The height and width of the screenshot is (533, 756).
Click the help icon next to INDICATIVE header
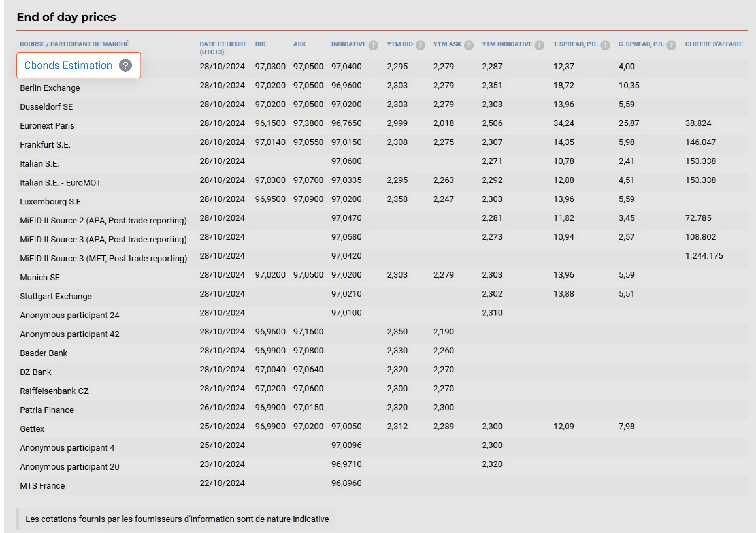coord(373,45)
